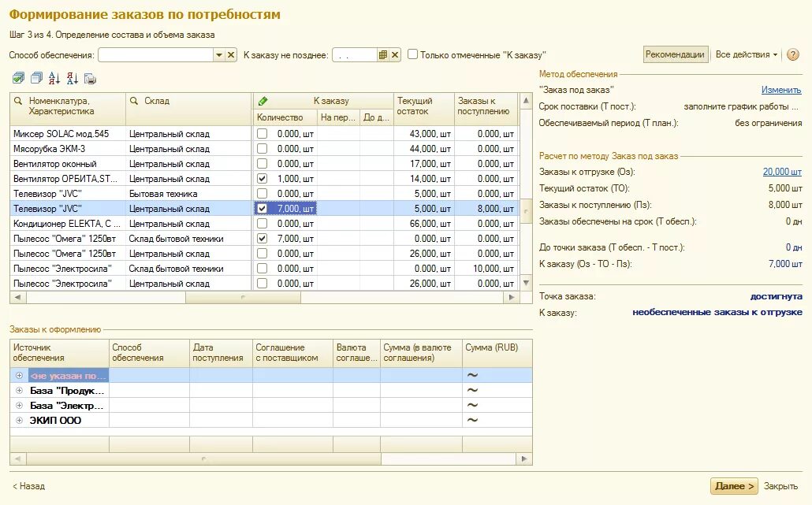Click the Количество column header
Viewport: 812px width, 505px height.
tap(285, 117)
